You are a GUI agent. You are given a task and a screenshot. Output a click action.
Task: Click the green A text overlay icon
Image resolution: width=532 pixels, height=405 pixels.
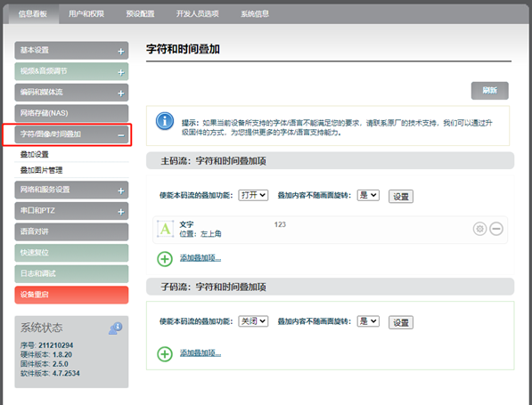coord(165,229)
